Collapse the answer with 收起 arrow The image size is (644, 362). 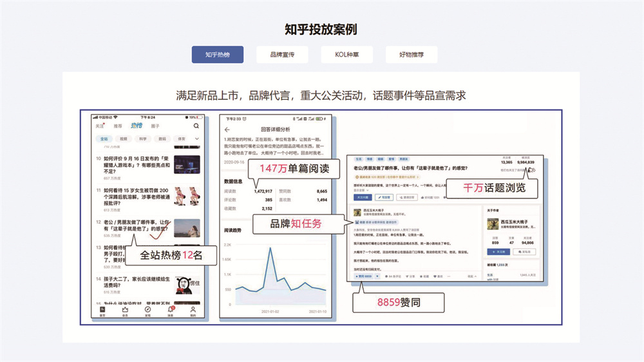click(471, 276)
